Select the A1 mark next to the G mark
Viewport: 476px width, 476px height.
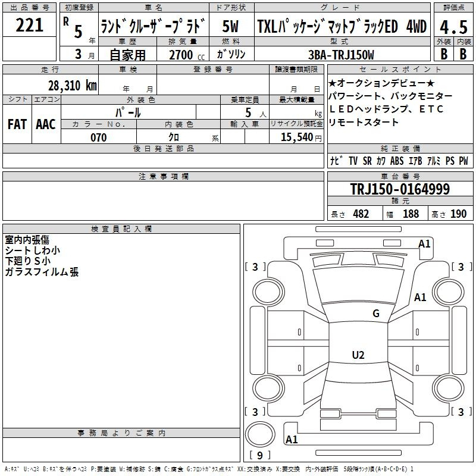[420, 297]
